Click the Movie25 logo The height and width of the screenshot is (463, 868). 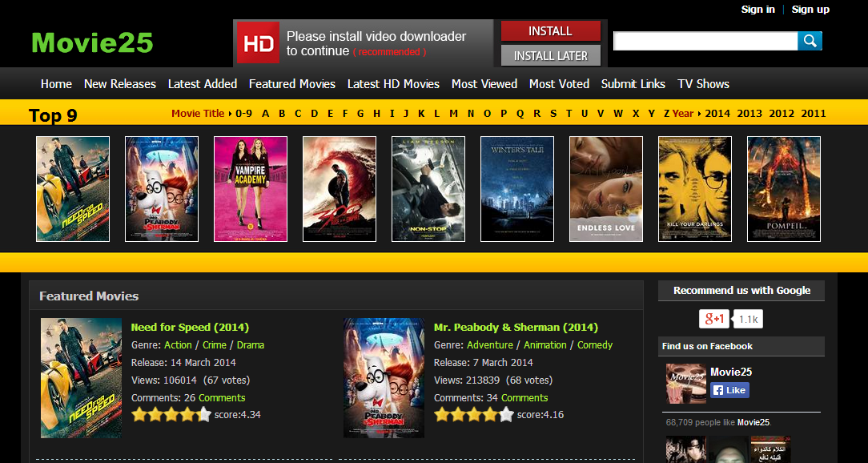pyautogui.click(x=91, y=42)
